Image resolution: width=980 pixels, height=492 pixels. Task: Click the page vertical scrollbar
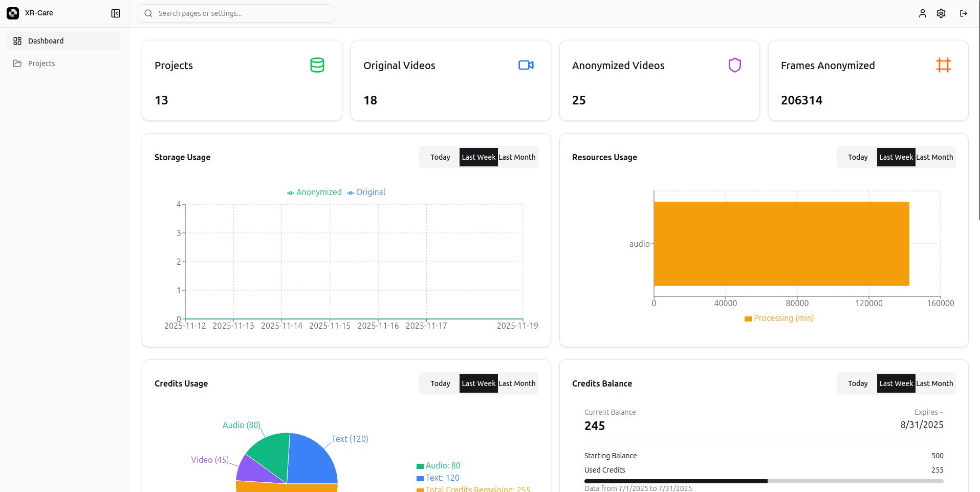978,110
